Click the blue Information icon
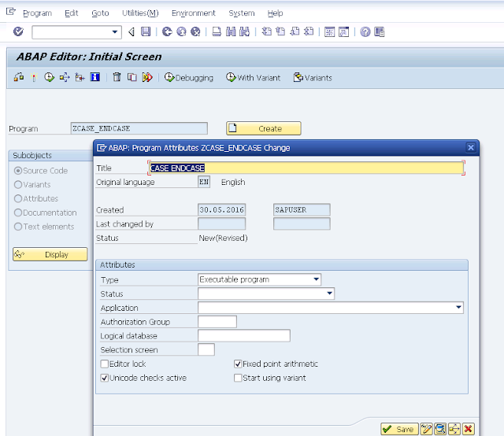This screenshot has height=436, width=504. 95,77
